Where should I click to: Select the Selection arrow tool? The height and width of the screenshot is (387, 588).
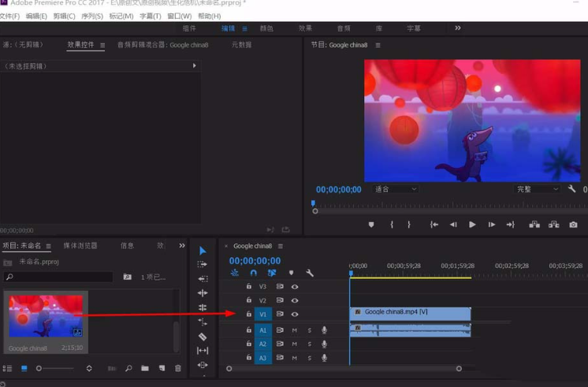[x=203, y=251]
